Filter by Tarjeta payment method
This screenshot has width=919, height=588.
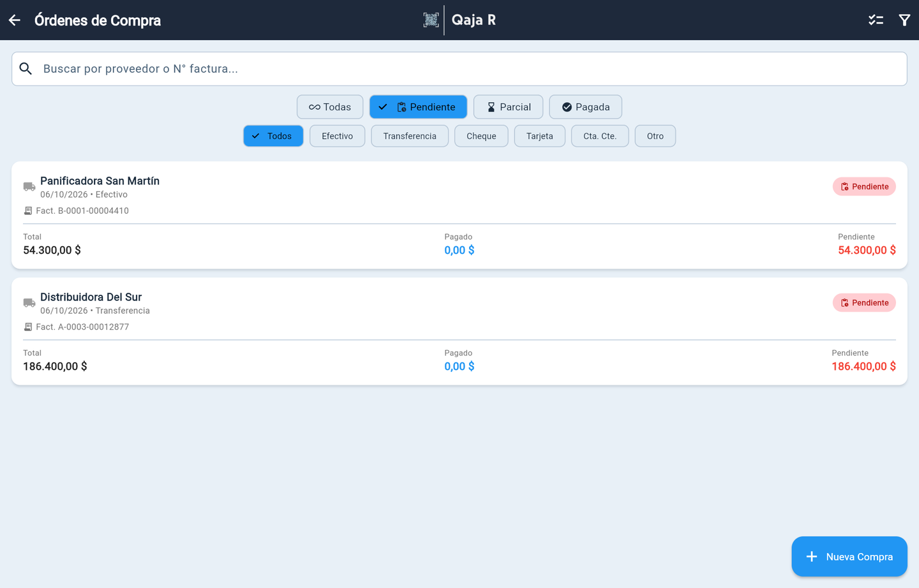click(x=540, y=136)
